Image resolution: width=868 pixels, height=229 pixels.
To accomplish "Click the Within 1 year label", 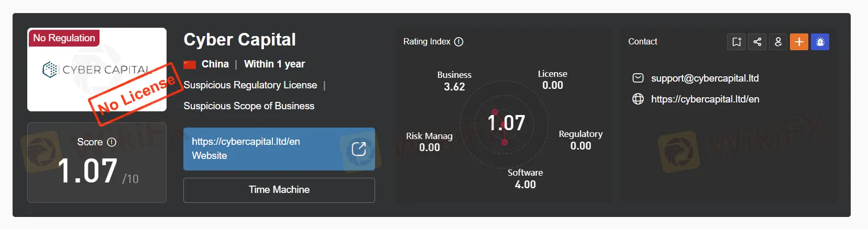I will (x=274, y=64).
